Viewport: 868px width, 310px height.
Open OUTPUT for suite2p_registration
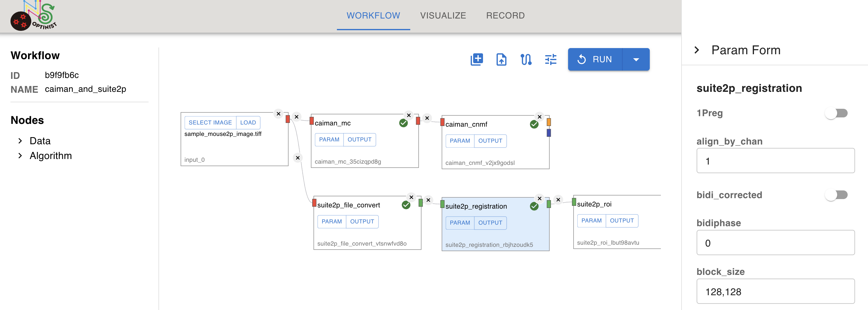coord(490,223)
